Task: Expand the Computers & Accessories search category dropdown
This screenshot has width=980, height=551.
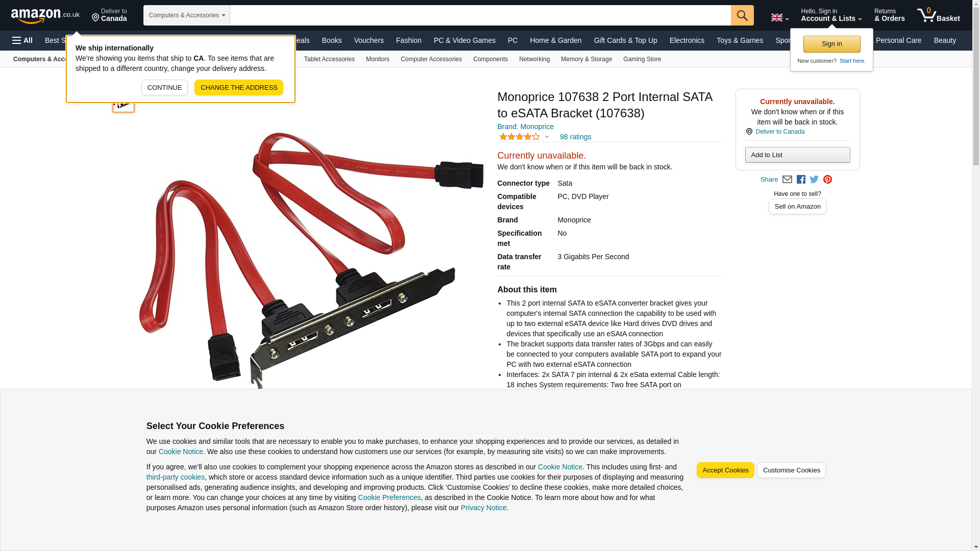Action: pyautogui.click(x=187, y=15)
